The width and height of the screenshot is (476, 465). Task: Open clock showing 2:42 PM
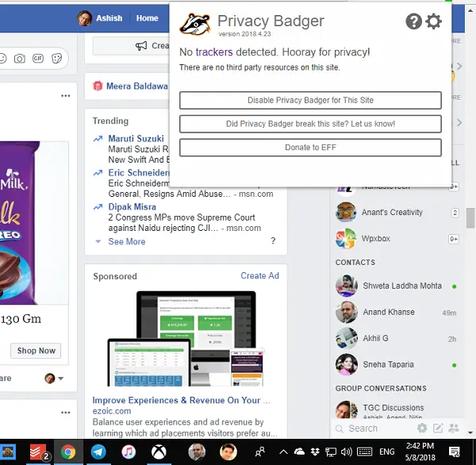pyautogui.click(x=420, y=452)
